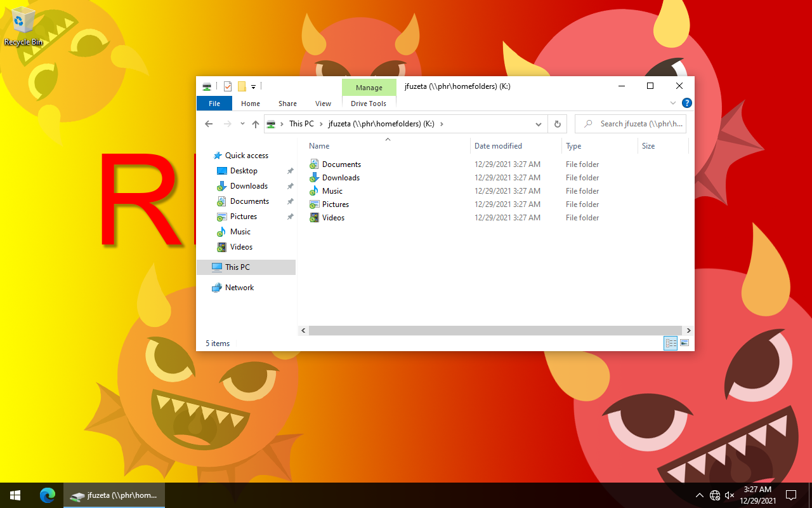Open the File menu

click(214, 104)
